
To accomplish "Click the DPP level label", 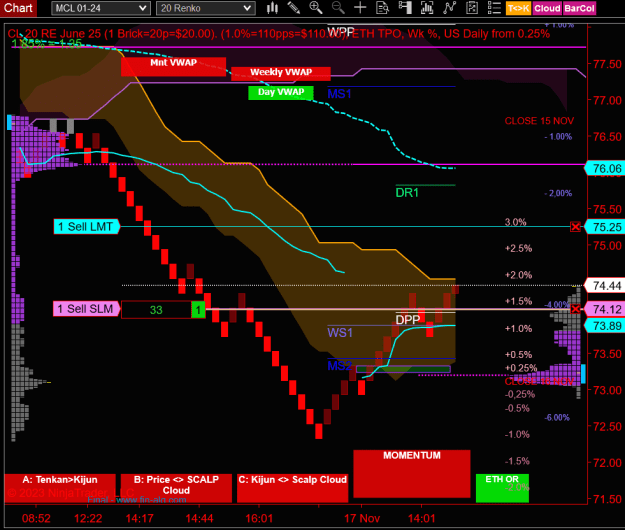I will [x=407, y=320].
